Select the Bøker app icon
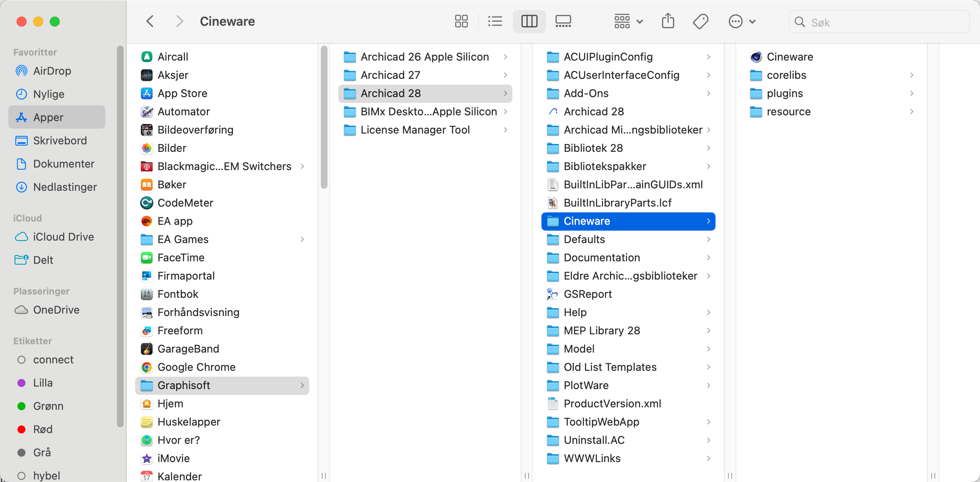Viewport: 980px width, 482px height. coord(147,185)
